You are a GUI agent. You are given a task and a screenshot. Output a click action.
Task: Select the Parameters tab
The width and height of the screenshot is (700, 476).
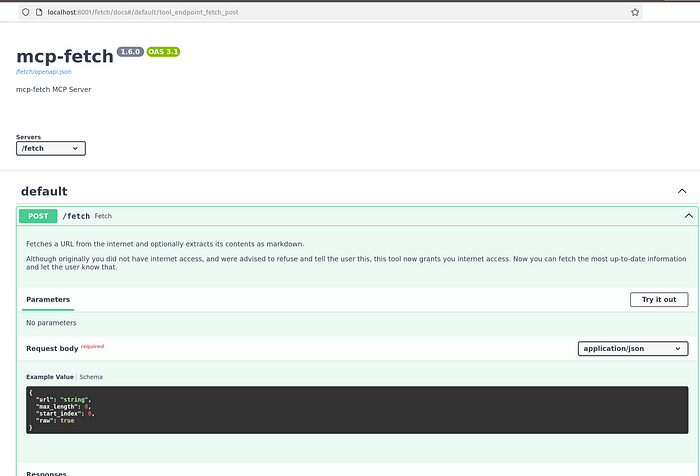pos(48,300)
